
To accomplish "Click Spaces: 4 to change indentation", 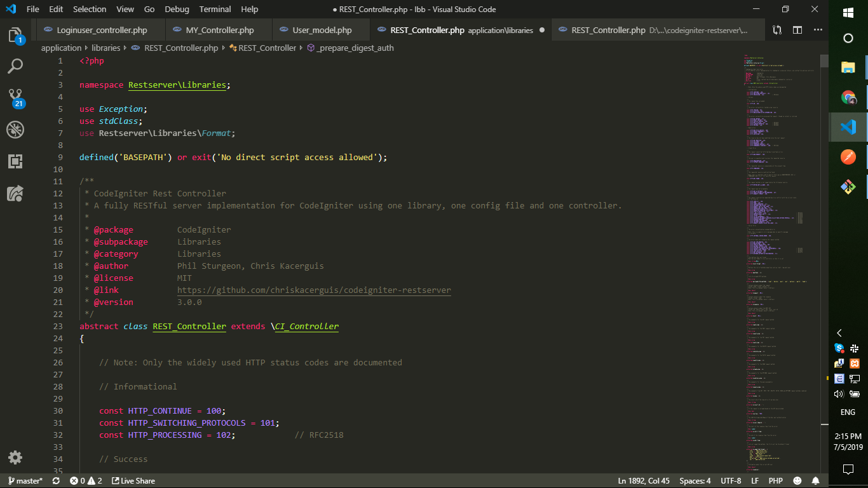I will coord(695,480).
